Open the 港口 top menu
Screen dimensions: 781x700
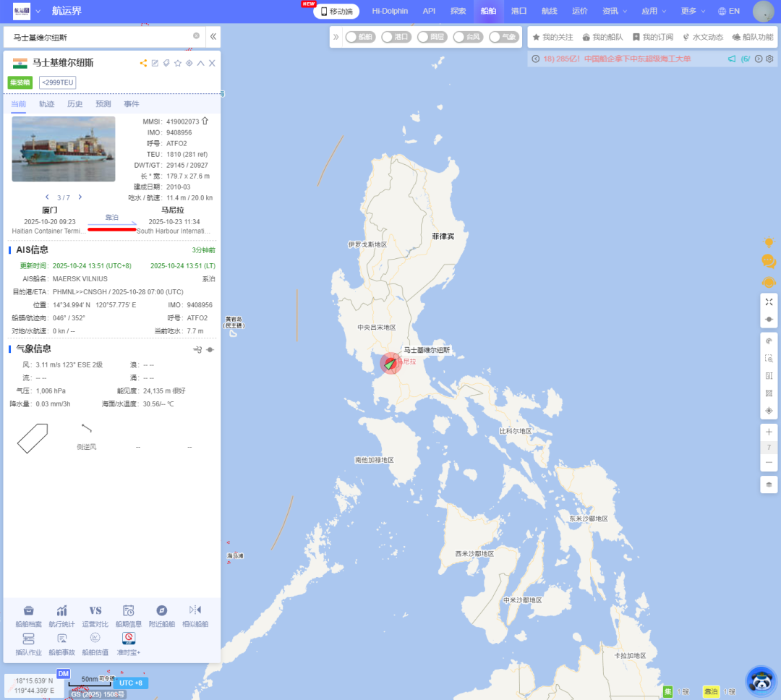(x=519, y=11)
